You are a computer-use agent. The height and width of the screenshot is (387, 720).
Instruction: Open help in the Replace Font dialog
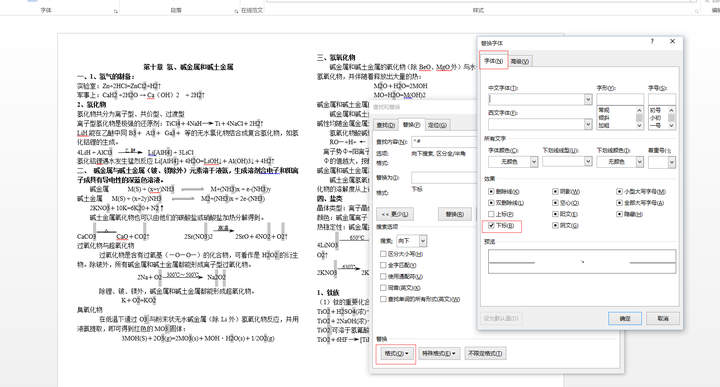pyautogui.click(x=652, y=41)
